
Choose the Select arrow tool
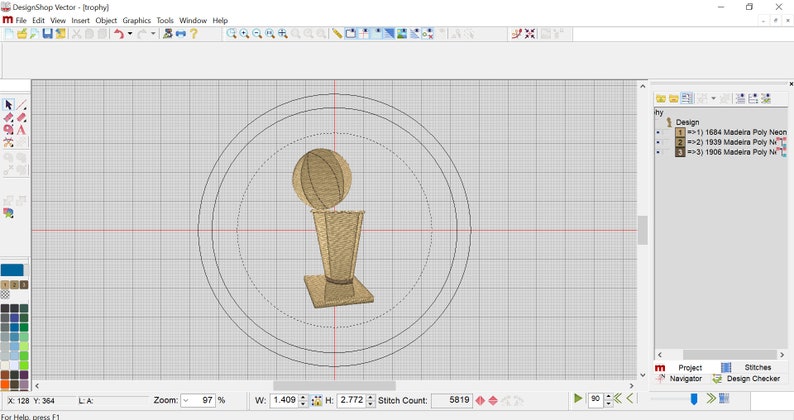click(x=9, y=105)
